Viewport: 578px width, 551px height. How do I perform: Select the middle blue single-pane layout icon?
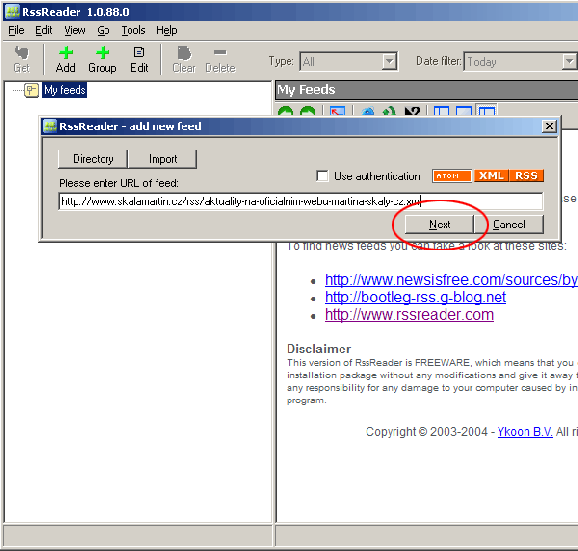click(464, 111)
